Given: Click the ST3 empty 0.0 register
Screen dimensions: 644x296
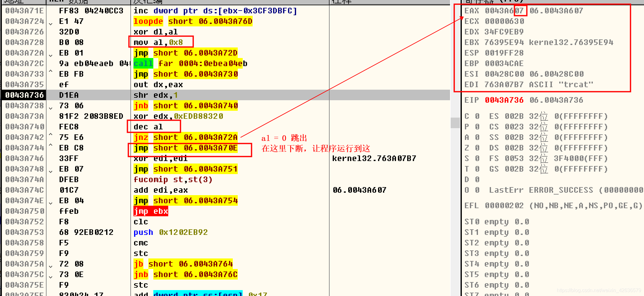Looking at the screenshot, I should tap(497, 253).
